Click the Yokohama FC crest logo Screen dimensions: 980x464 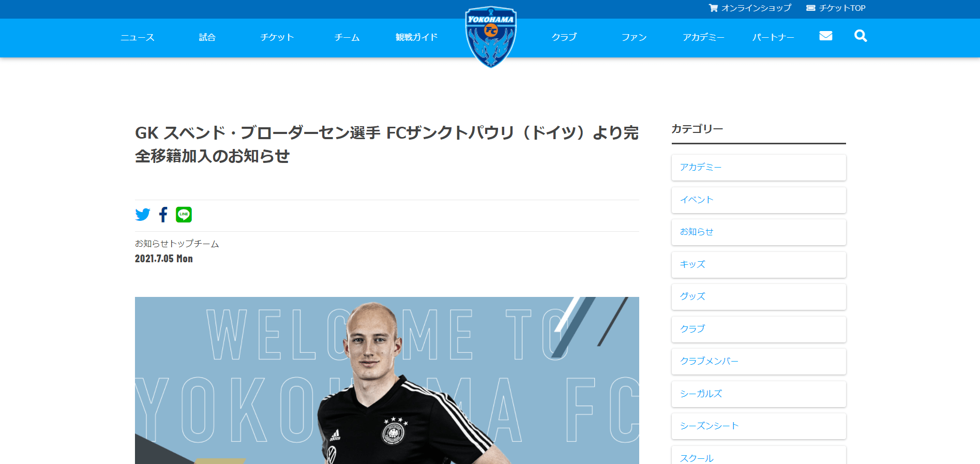[x=491, y=37]
